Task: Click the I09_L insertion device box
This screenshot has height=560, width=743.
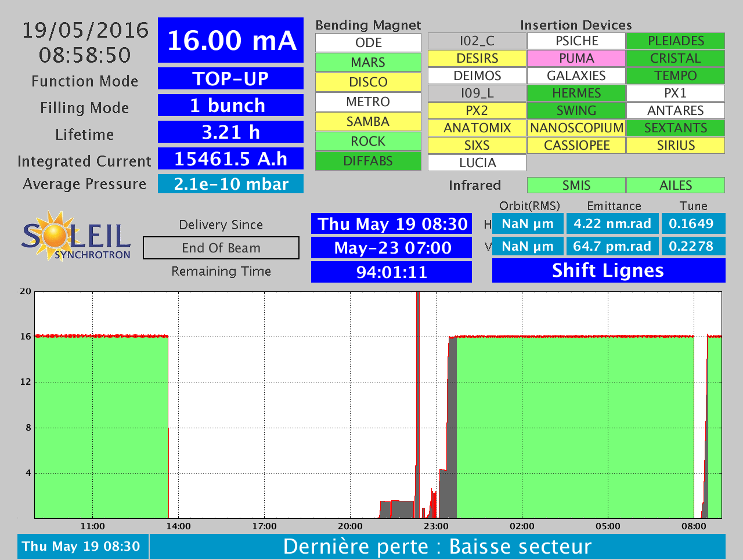Action: 477,93
